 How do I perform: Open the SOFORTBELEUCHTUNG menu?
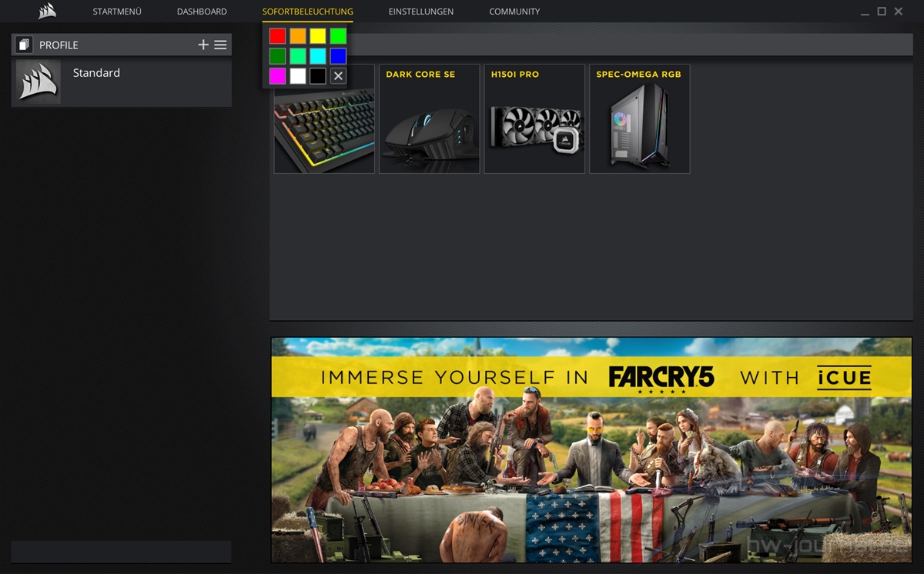(307, 12)
